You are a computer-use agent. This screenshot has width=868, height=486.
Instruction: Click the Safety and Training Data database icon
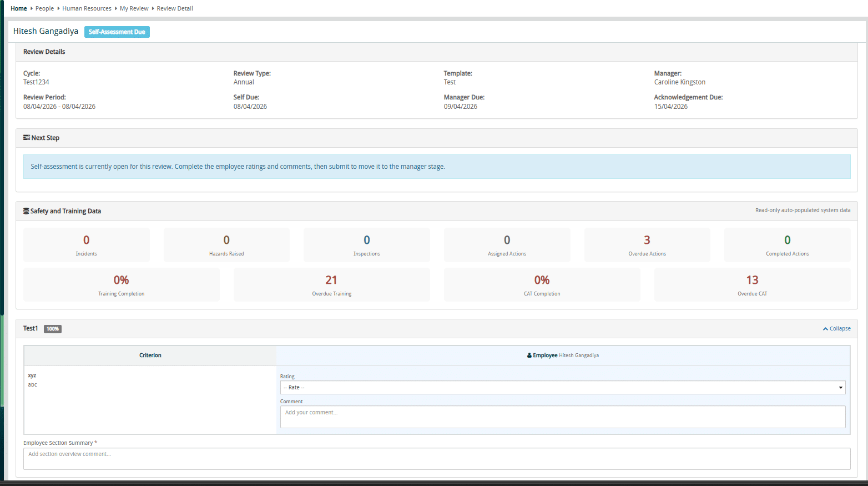26,211
